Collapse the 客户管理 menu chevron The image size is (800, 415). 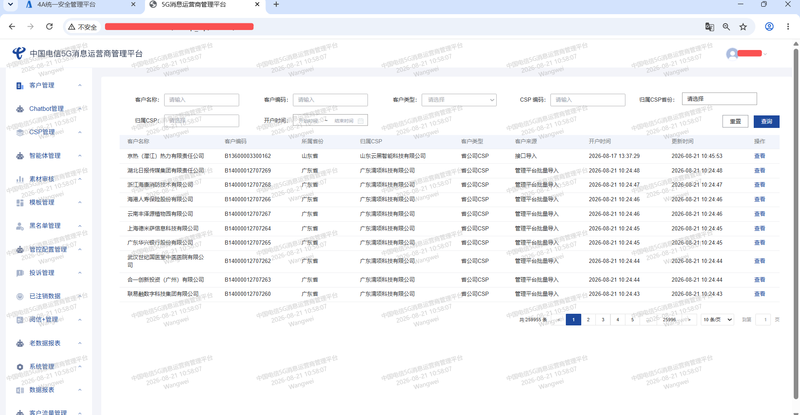[x=80, y=86]
